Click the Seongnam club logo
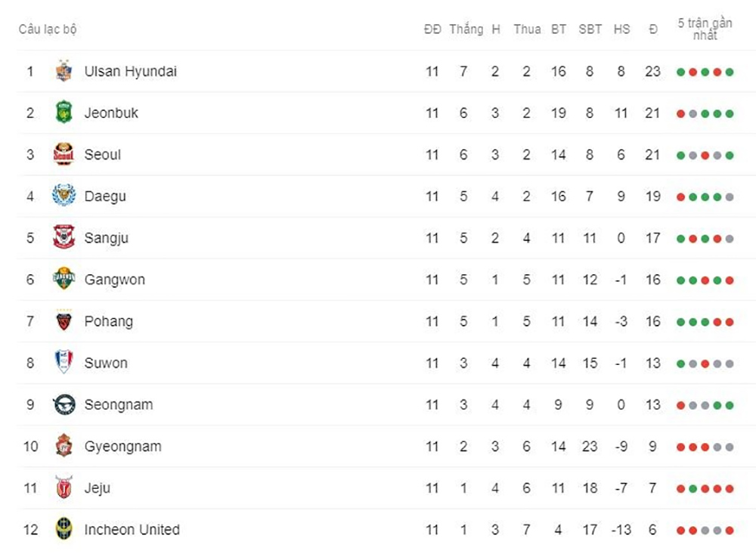Viewport: 756px width, 560px height. [x=64, y=404]
